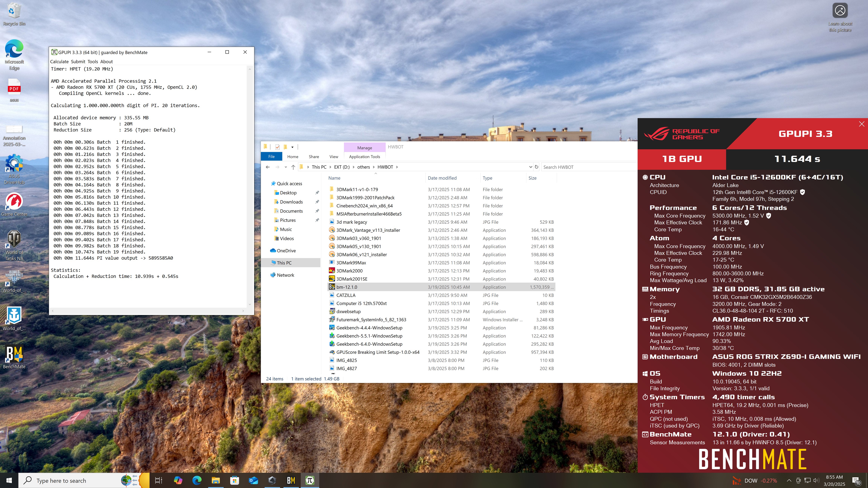Show hidden system tray icons
The image size is (868, 488).
pos(789,480)
